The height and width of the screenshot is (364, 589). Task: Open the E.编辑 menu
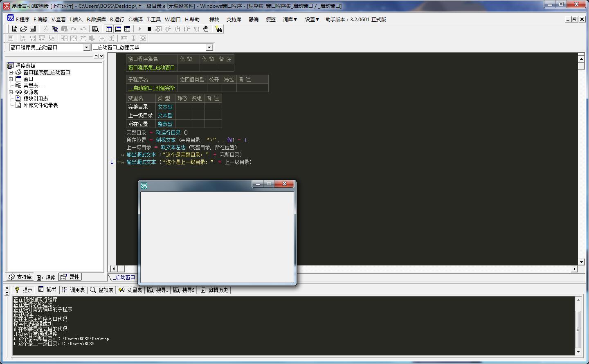40,19
